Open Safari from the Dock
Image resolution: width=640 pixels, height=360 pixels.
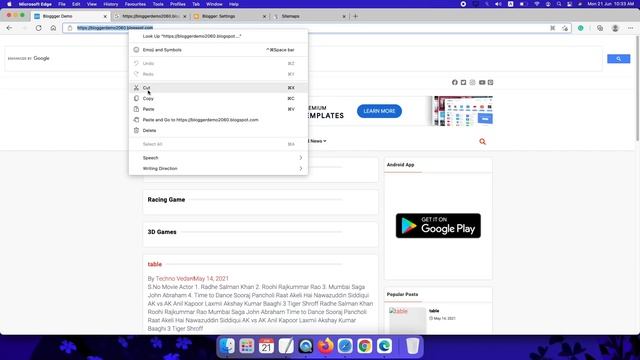[345, 346]
